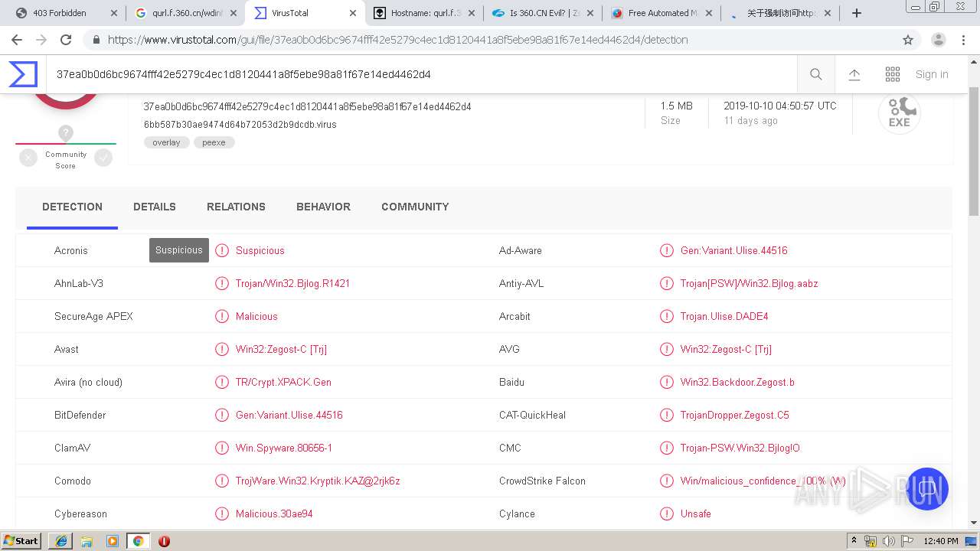Click the alert icon for Avast result
Viewport: 980px width, 551px height.
(x=222, y=349)
